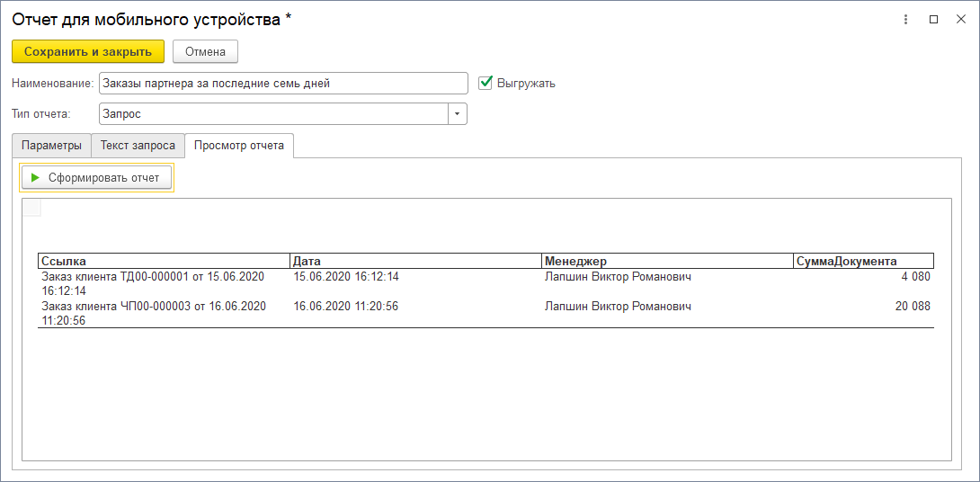Toggle the Выгружать checkbox
This screenshot has width=980, height=482.
486,83
